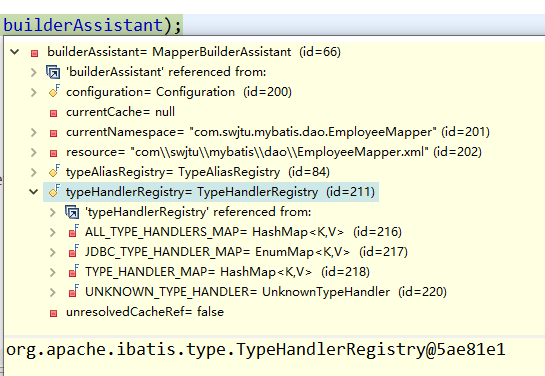Click references icon beside 'builderAssistant' referenced from
This screenshot has height=376, width=545.
(x=53, y=72)
